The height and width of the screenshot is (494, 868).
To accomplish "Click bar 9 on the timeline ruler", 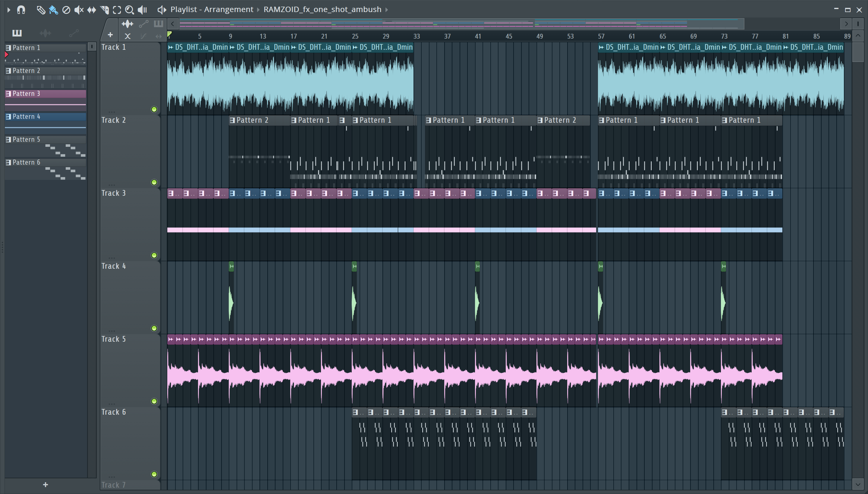I will (231, 36).
